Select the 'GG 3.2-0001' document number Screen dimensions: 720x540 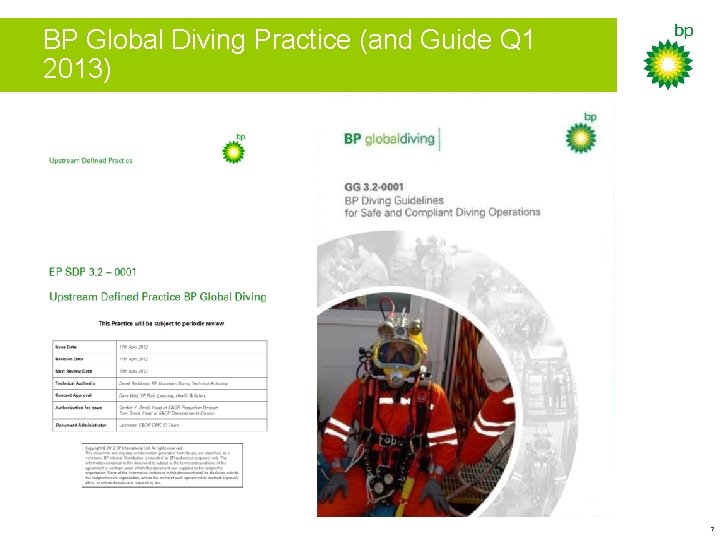[x=374, y=187]
